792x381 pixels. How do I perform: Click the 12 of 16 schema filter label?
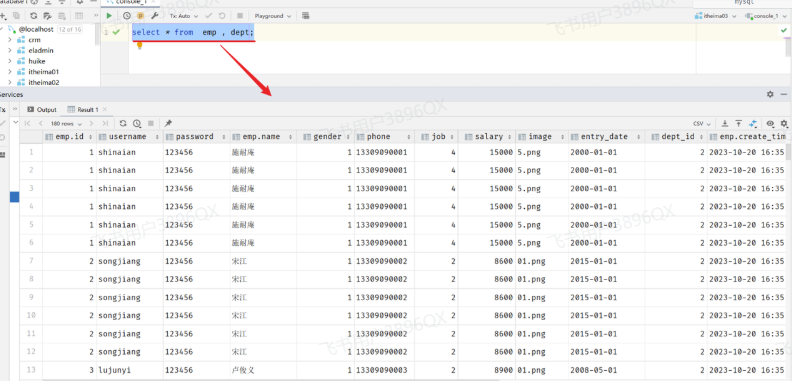[x=70, y=29]
